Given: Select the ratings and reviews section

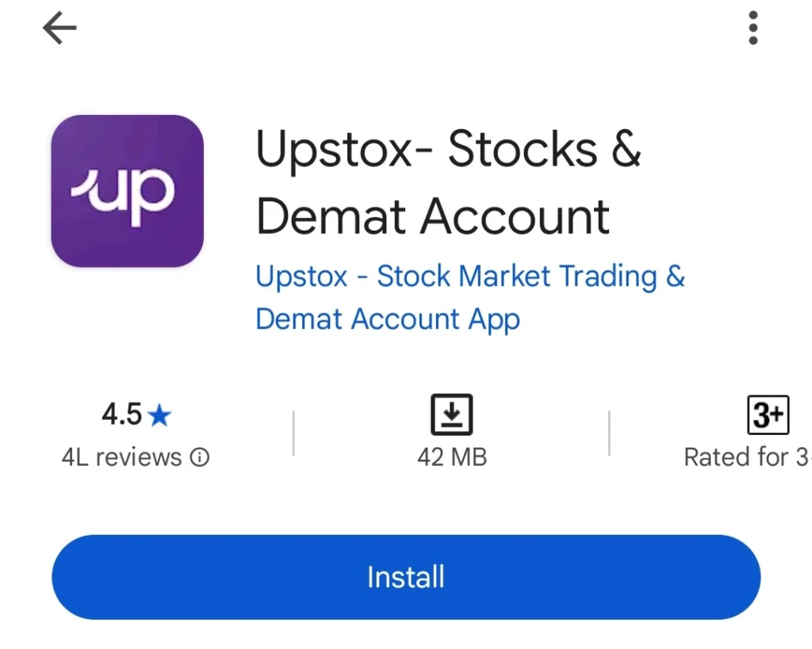Looking at the screenshot, I should point(135,432).
